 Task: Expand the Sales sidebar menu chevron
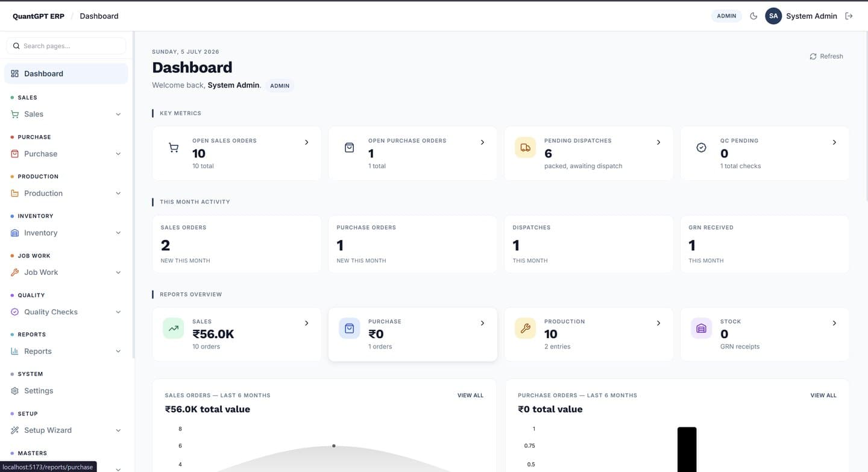coord(118,114)
